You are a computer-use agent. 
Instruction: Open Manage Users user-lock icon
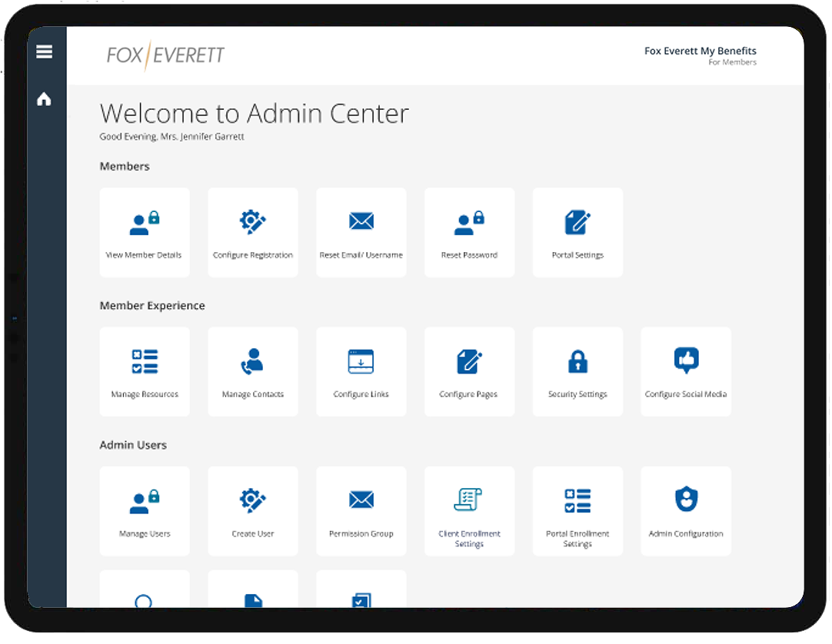tap(145, 501)
